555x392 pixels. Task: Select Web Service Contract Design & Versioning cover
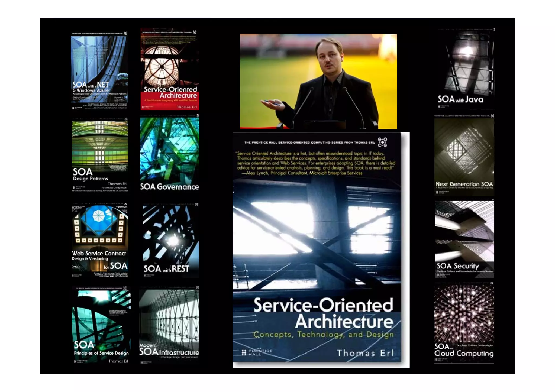(x=100, y=241)
